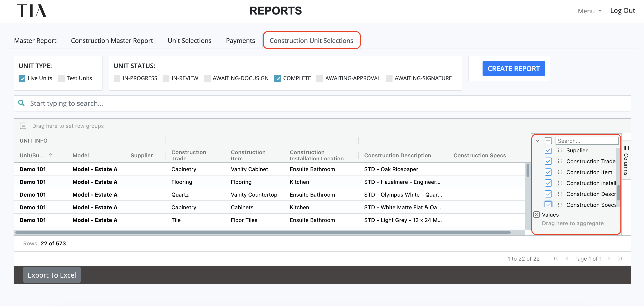This screenshot has height=306, width=644.
Task: Enable the IN-PROGRESS status checkbox
Action: (x=117, y=78)
